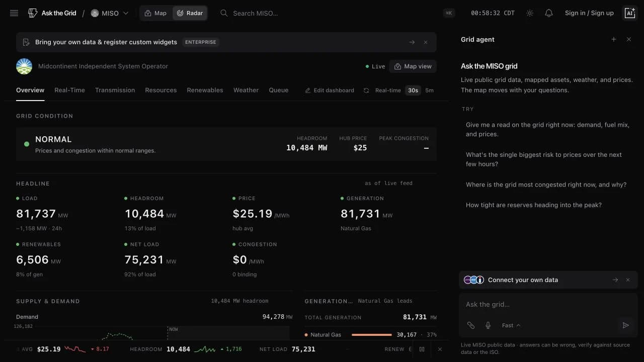Open the Resources tab
Screen dimensions: 644x362
coord(161,90)
